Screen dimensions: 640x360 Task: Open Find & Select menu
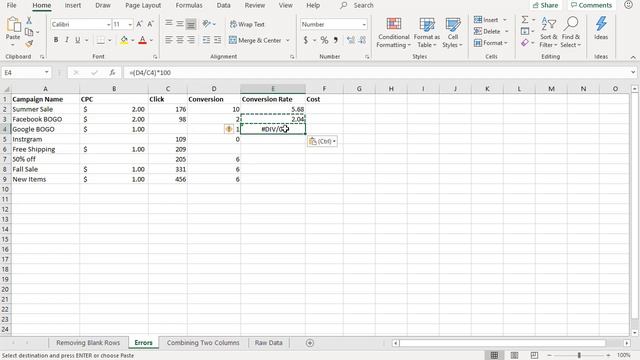[571, 33]
